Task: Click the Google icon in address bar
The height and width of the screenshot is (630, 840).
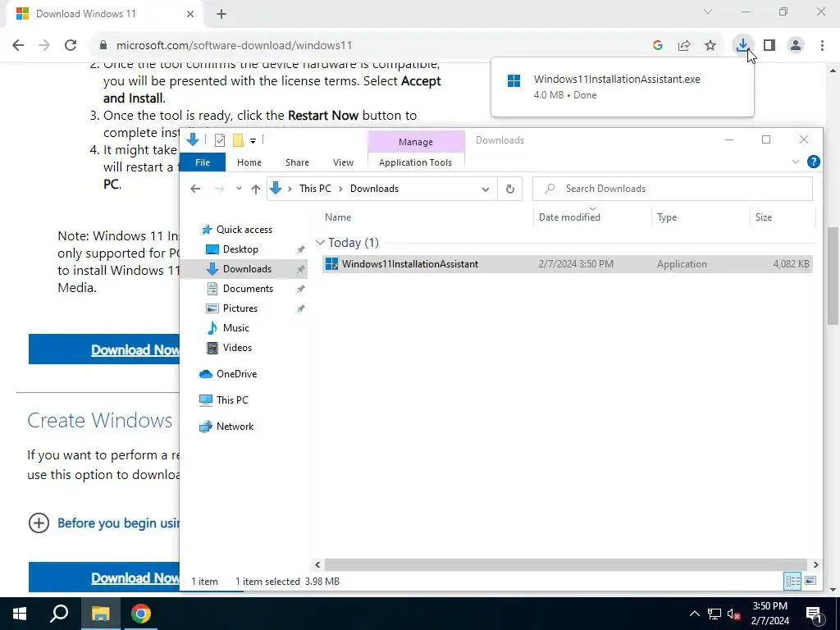Action: (x=658, y=46)
